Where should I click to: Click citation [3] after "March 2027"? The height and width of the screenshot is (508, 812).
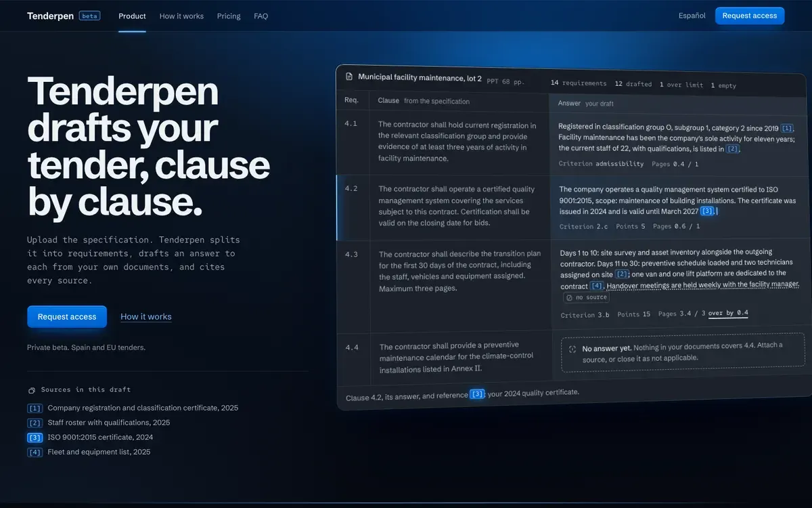coord(707,211)
